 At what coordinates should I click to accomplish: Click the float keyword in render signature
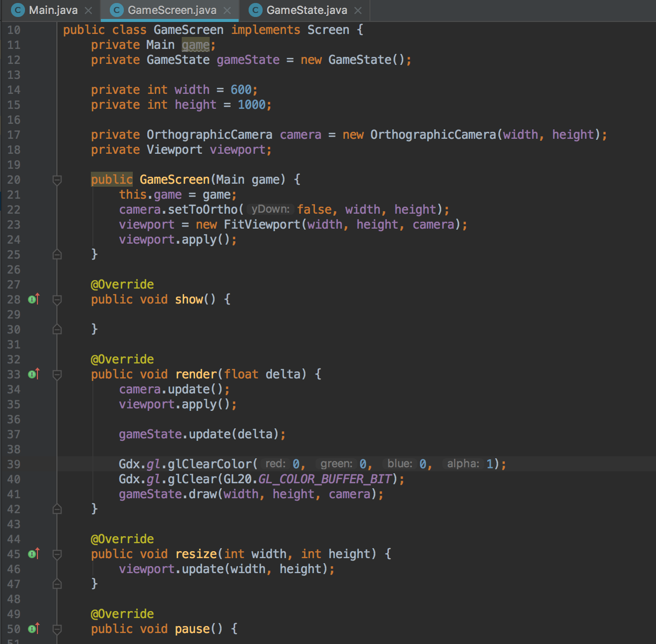[x=241, y=374]
